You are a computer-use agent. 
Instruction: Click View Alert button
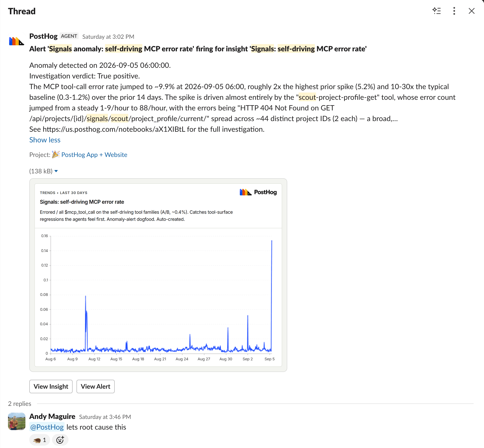click(95, 386)
